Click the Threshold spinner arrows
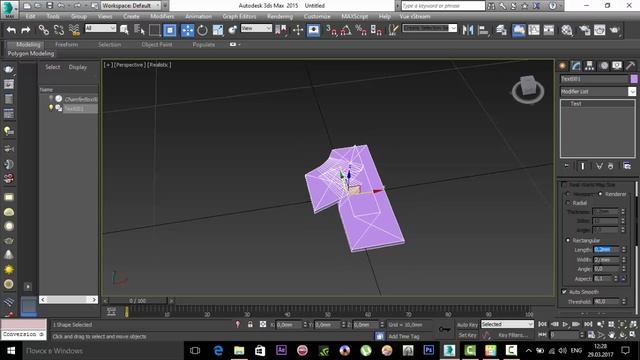This screenshot has width=640, height=360. pyautogui.click(x=623, y=302)
